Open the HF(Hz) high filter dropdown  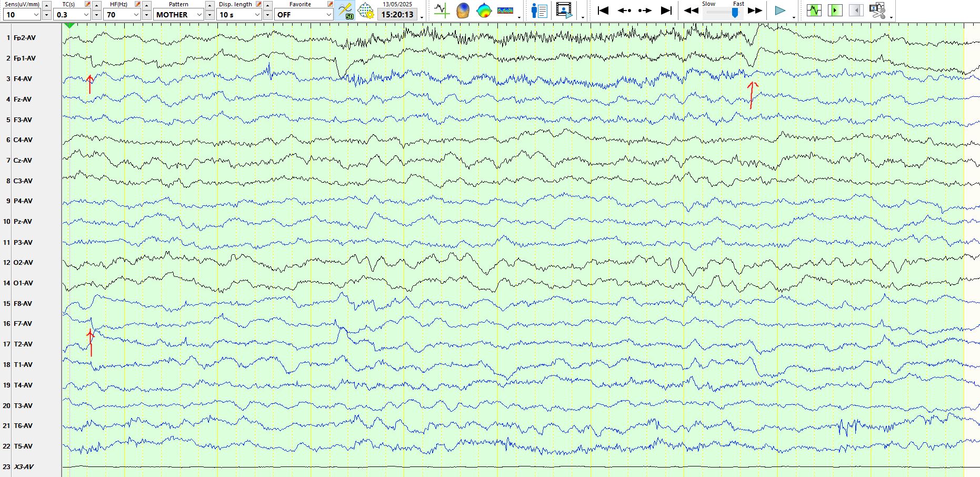(x=122, y=15)
